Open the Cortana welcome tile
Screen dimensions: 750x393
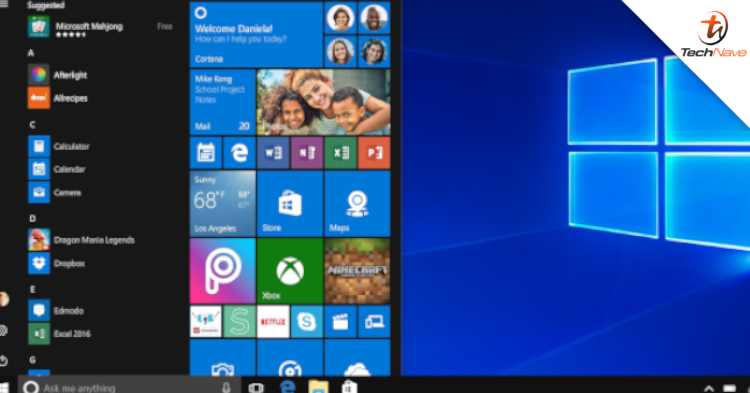256,34
